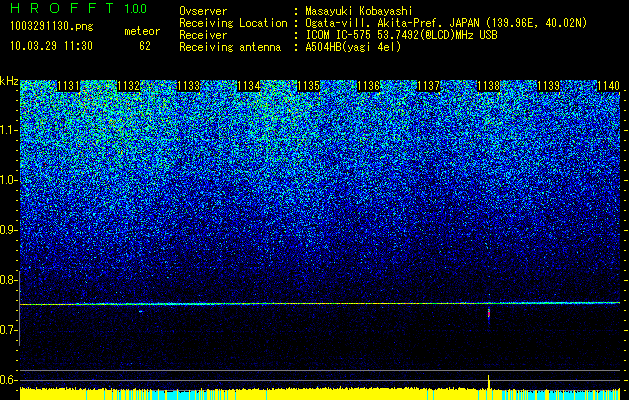Click the small faint echo near 1132
Screen dimensions: 629x400
coord(140,311)
